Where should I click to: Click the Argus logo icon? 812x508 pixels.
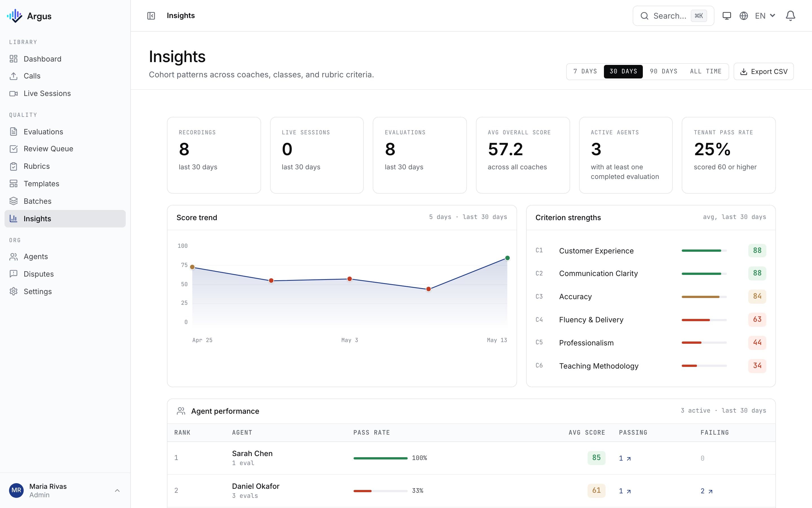point(14,16)
